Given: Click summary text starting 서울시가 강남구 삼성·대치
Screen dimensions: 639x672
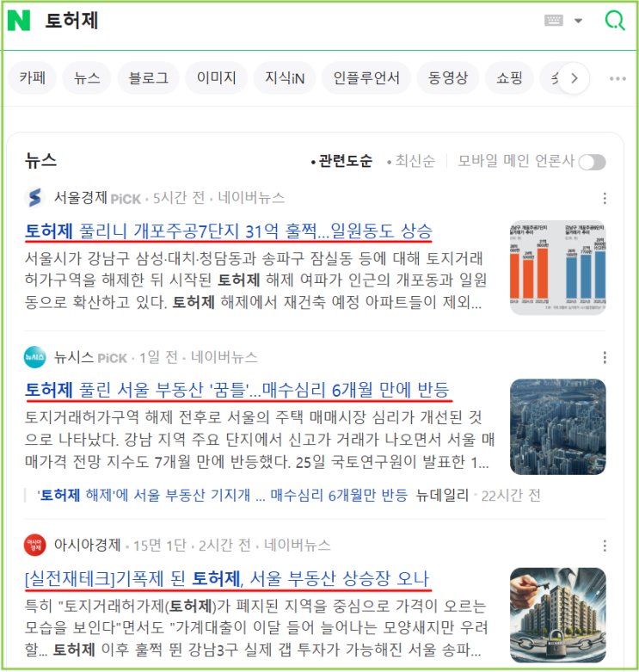Looking at the screenshot, I should pos(255,281).
